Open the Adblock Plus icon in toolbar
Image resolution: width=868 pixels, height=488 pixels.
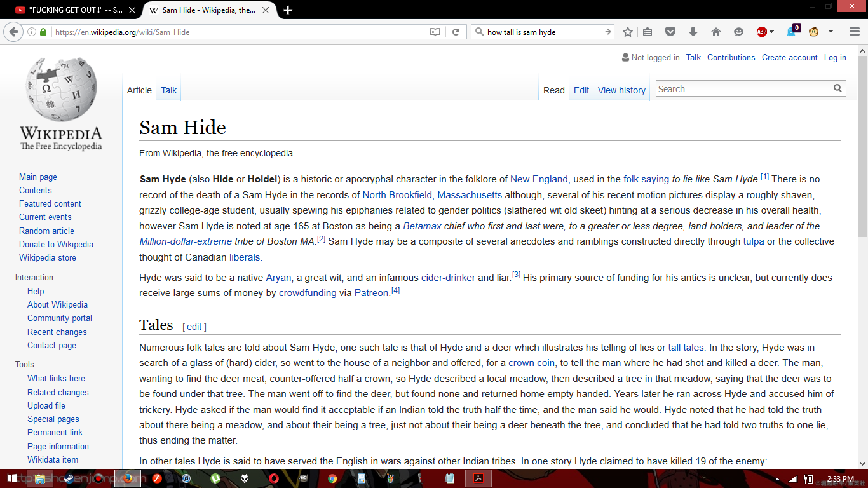(762, 32)
